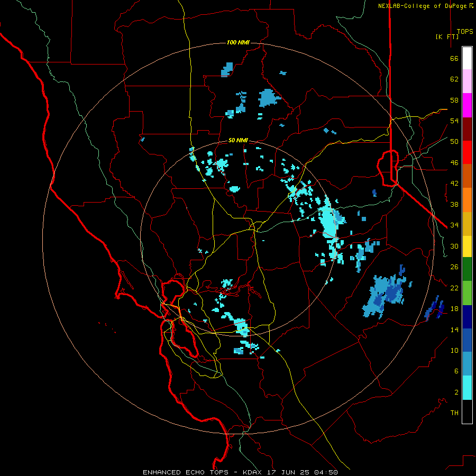Click the yellow 34 kft legend swatch
Image resolution: width=476 pixels, height=476 pixels.
tap(467, 246)
